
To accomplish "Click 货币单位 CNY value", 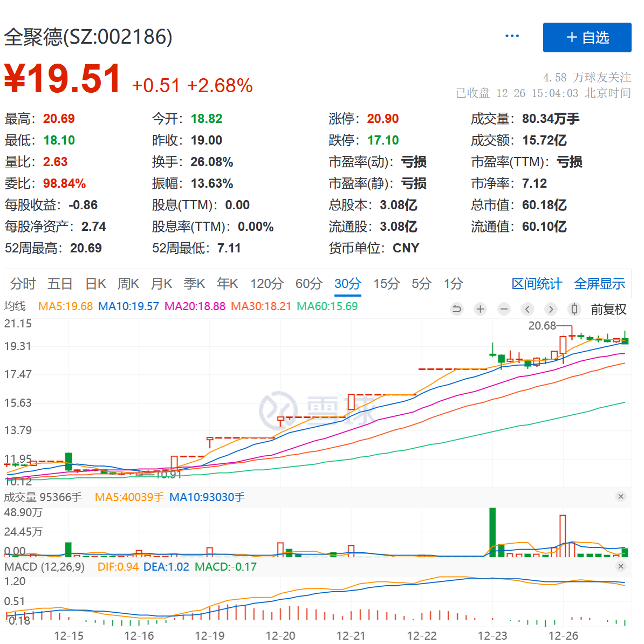I will point(406,248).
